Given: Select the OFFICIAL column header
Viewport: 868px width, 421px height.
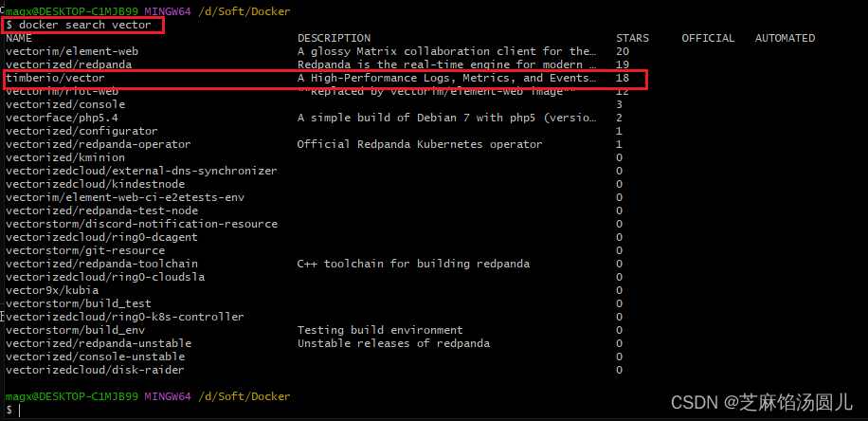Looking at the screenshot, I should pyautogui.click(x=708, y=38).
